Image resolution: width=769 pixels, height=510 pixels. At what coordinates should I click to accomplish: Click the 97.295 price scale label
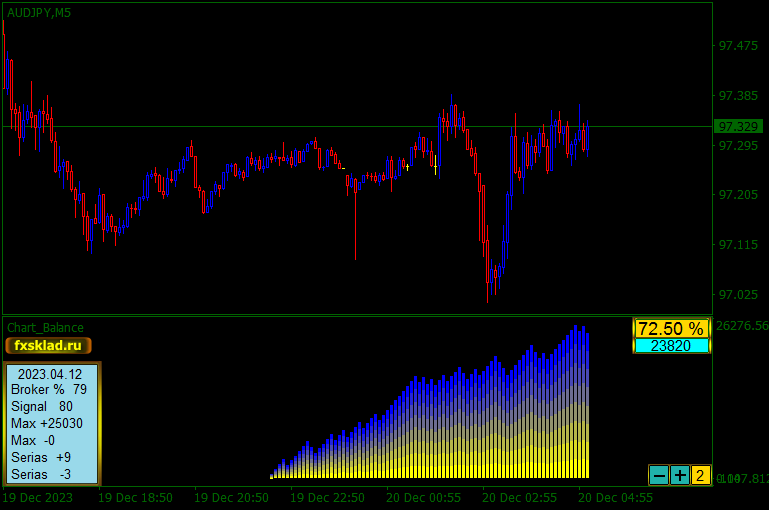pyautogui.click(x=738, y=146)
